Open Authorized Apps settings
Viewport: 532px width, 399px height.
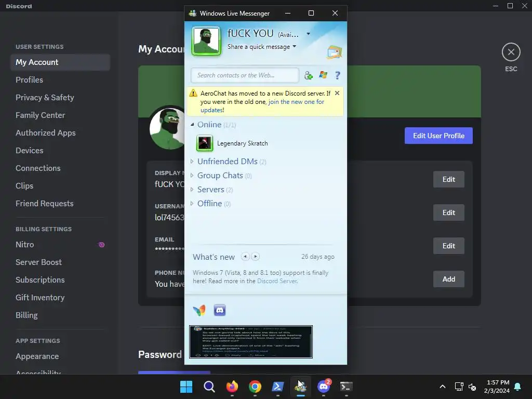(x=60, y=133)
